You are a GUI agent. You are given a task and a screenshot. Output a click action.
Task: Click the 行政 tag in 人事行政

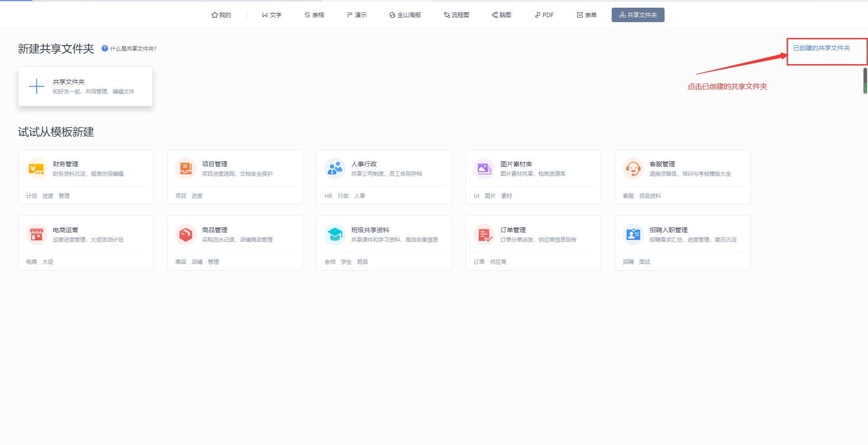(x=344, y=196)
